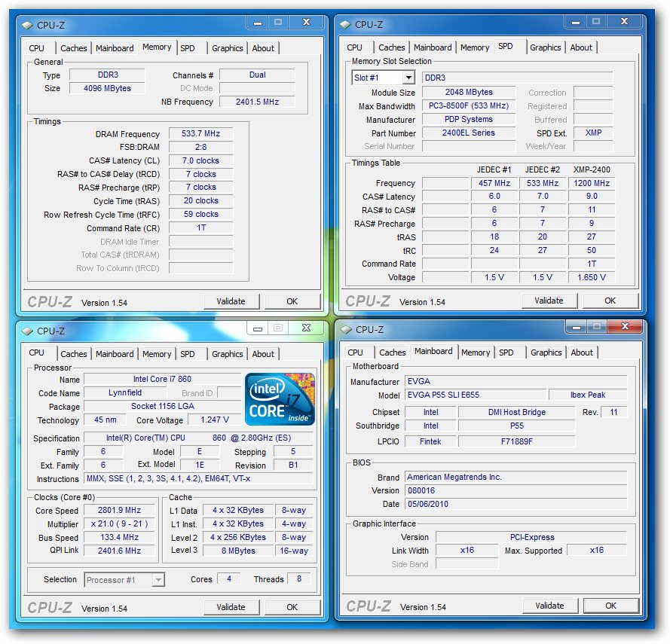670x644 pixels.
Task: Click CPU-Z title bar icon in Memory window
Action: pos(26,25)
